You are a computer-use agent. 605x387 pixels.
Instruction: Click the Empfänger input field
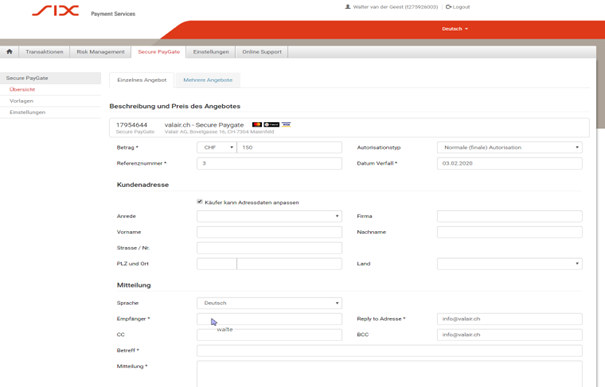click(269, 319)
